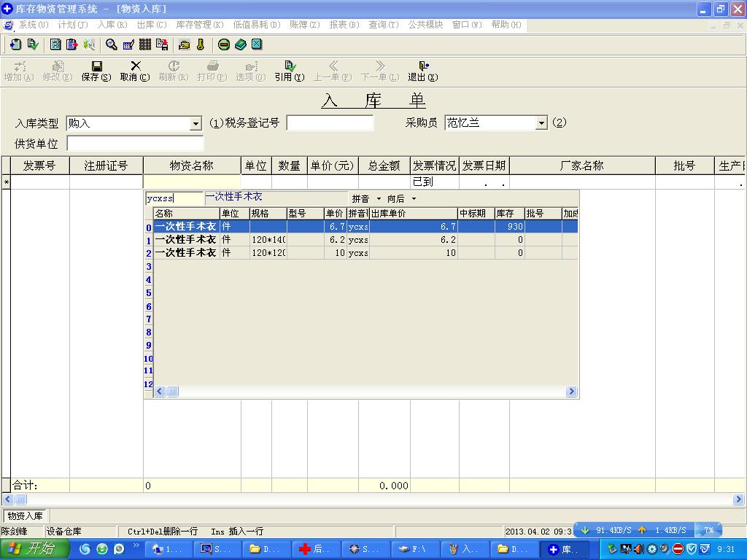The image size is (747, 560).
Task: Open the 报表(B) menu
Action: tap(344, 25)
